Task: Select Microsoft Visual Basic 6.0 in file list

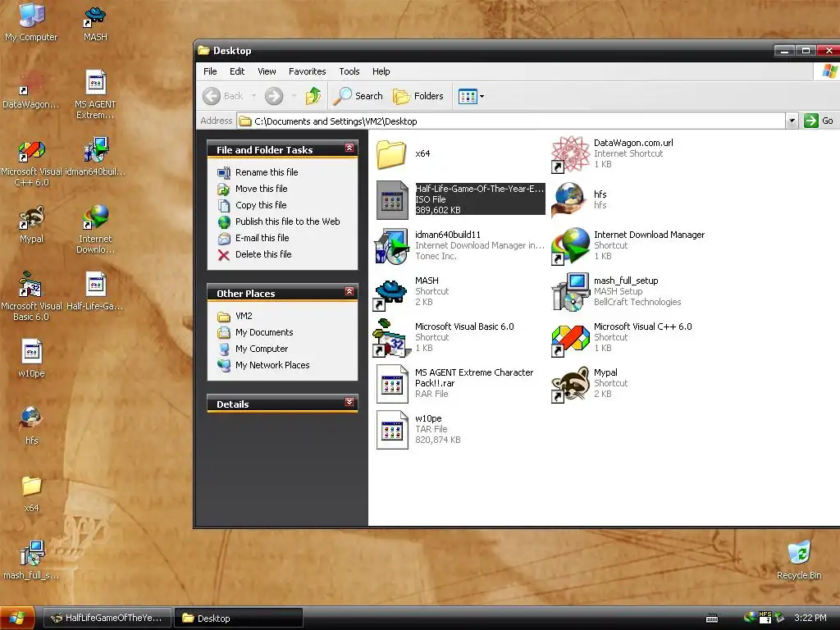Action: [445, 337]
